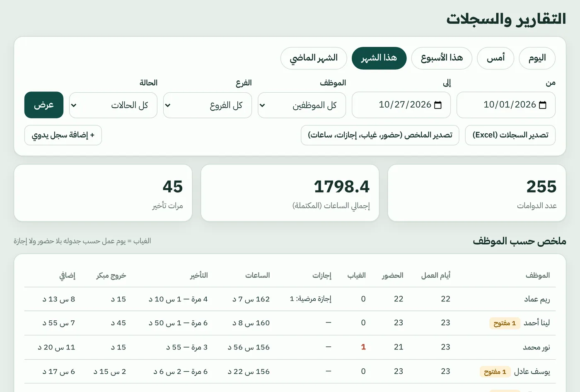Click the عرض button
This screenshot has height=392, width=580.
(44, 105)
